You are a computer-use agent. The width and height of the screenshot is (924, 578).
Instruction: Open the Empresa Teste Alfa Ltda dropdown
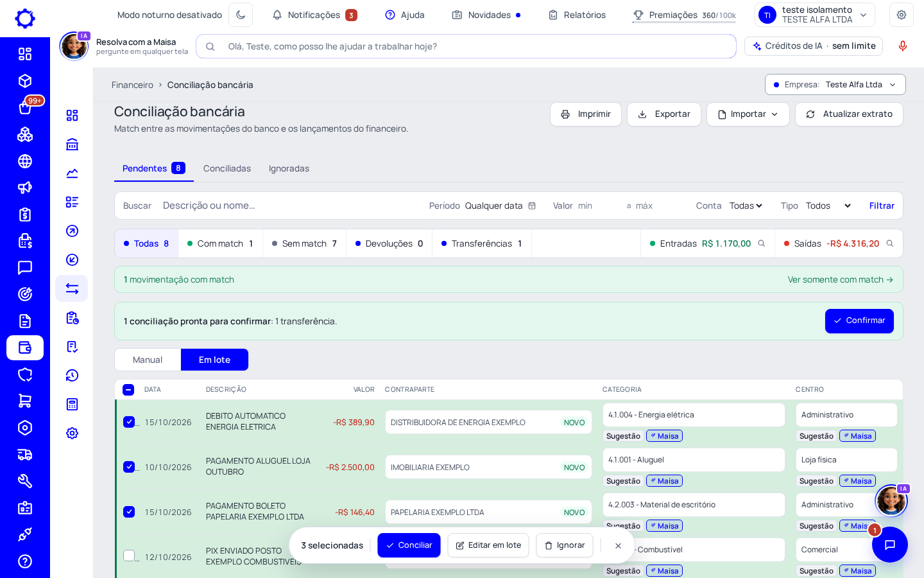pyautogui.click(x=835, y=85)
